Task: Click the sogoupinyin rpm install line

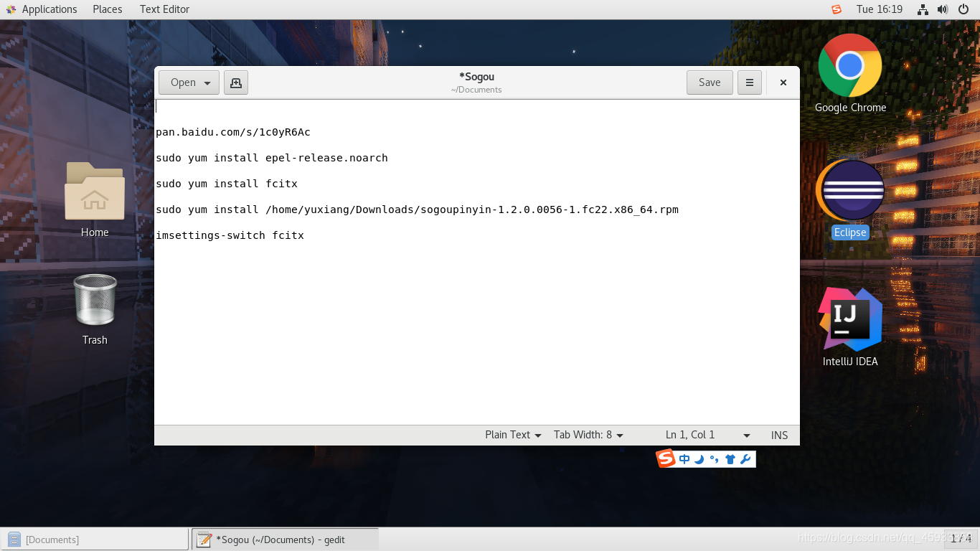Action: pyautogui.click(x=417, y=209)
